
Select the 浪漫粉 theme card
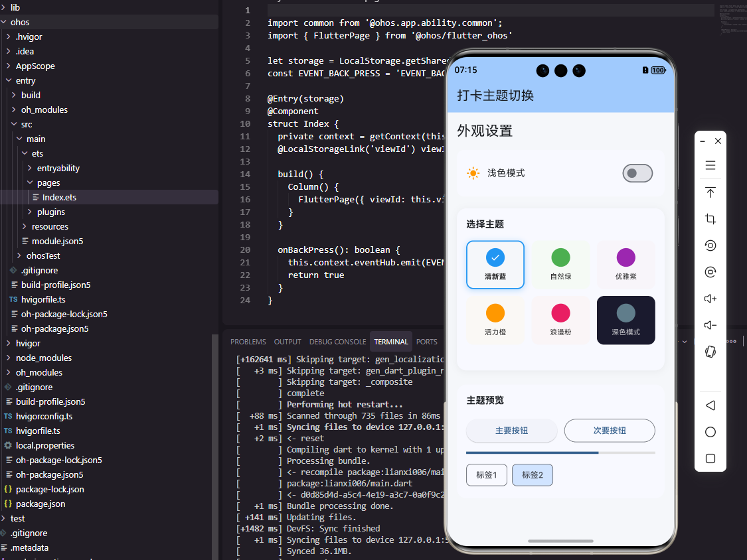(560, 320)
